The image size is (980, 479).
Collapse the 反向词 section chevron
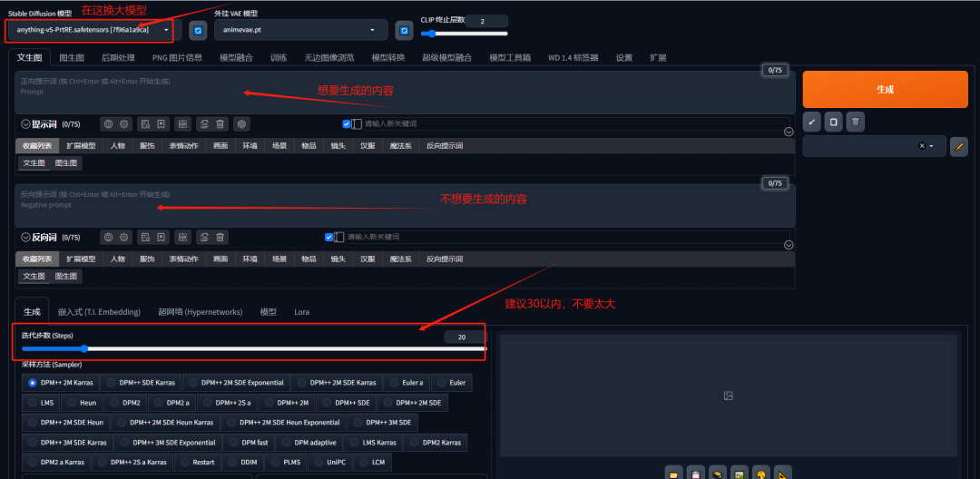pyautogui.click(x=25, y=238)
